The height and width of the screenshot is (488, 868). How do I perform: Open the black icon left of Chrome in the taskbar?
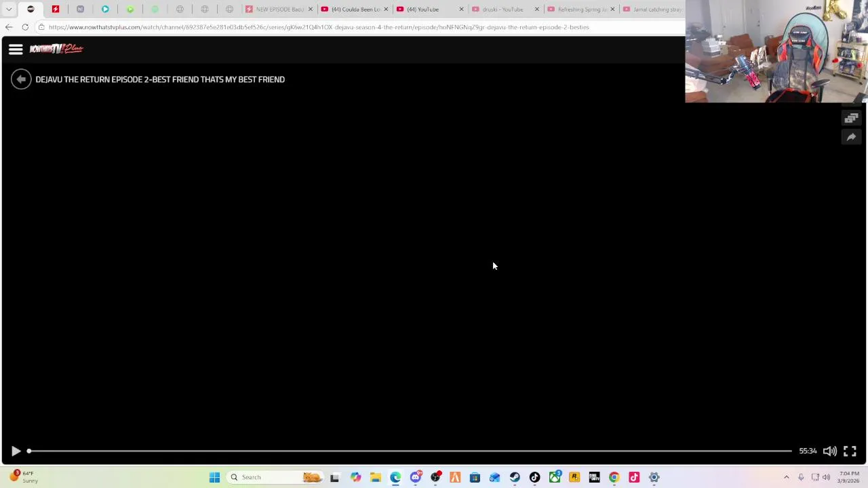coord(594,477)
